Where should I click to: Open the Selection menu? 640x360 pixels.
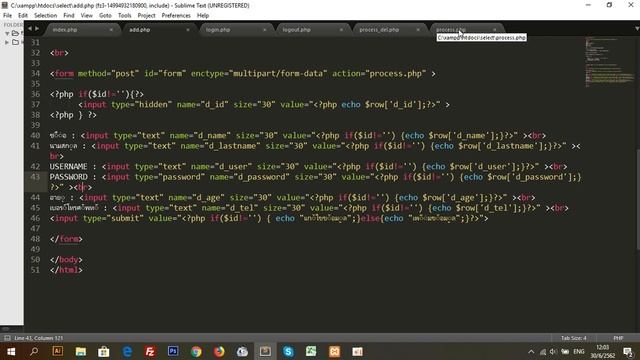45,16
